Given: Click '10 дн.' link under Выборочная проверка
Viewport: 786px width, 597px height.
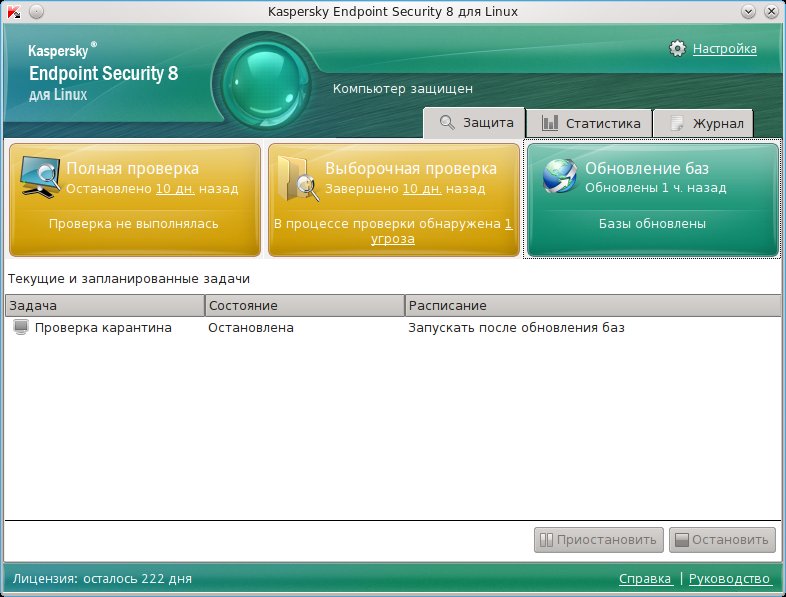Looking at the screenshot, I should click(x=422, y=189).
